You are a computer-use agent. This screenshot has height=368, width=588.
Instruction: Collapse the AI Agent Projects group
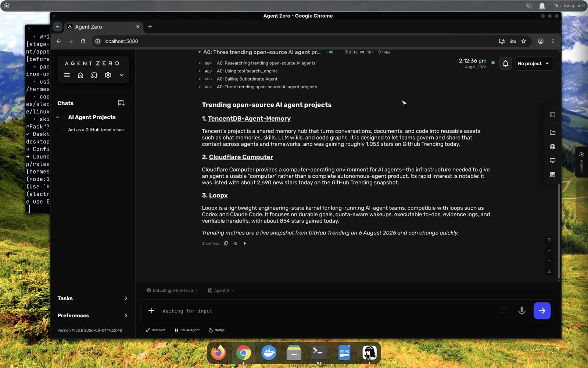tap(58, 117)
